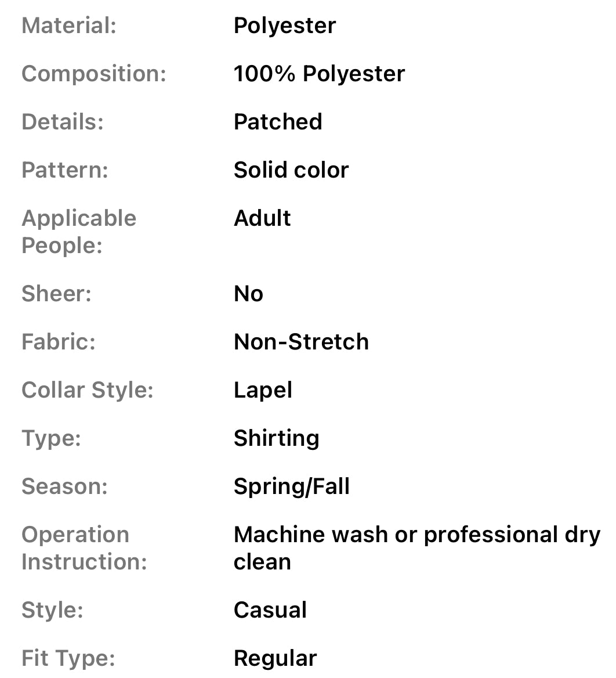616x678 pixels.
Task: Select the Casual style value
Action: click(270, 611)
